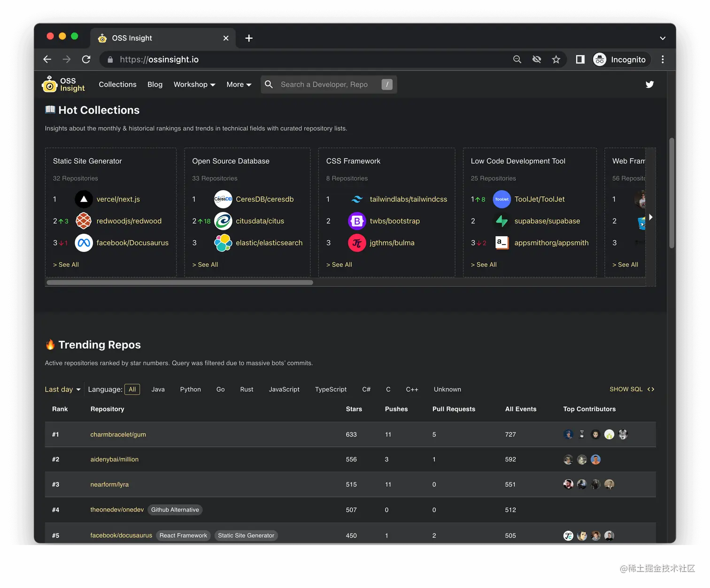Viewport: 710px width, 588px height.
Task: Click the elastic/elasticsearch colorful logo
Action: (x=223, y=243)
